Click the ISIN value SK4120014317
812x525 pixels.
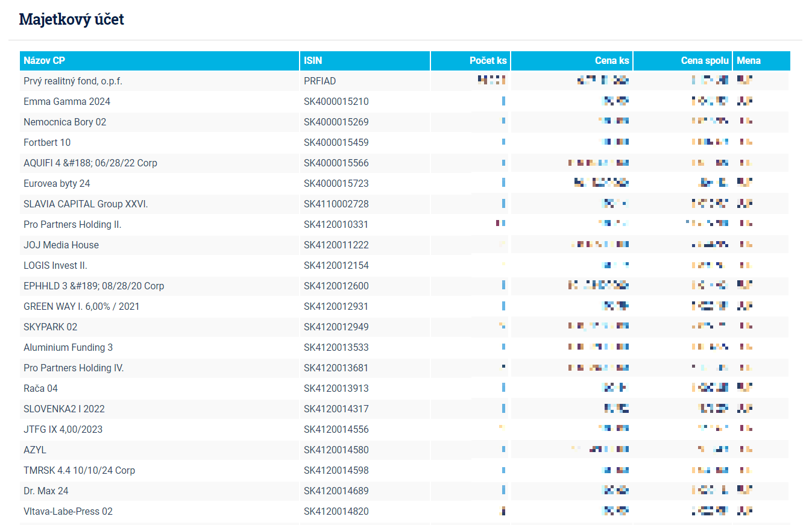click(336, 409)
